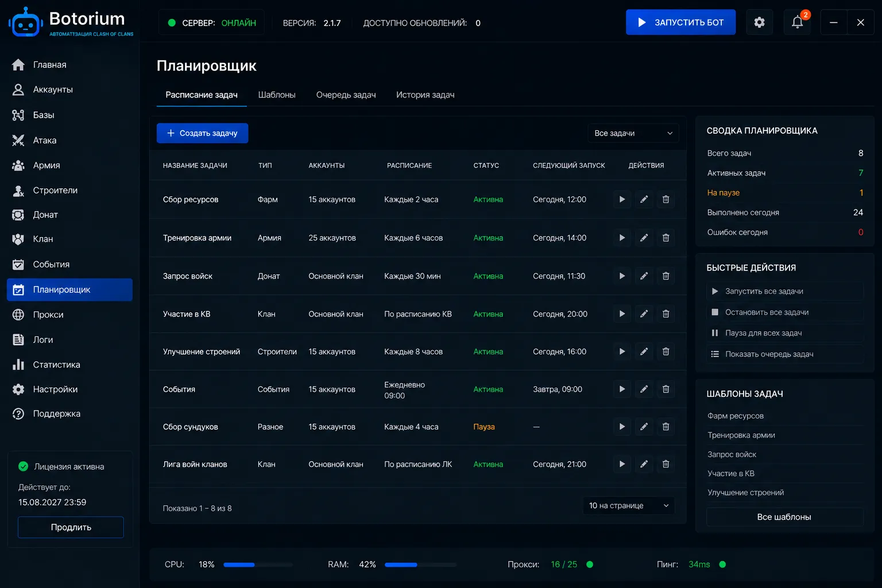Delete the События task row

pyautogui.click(x=666, y=389)
